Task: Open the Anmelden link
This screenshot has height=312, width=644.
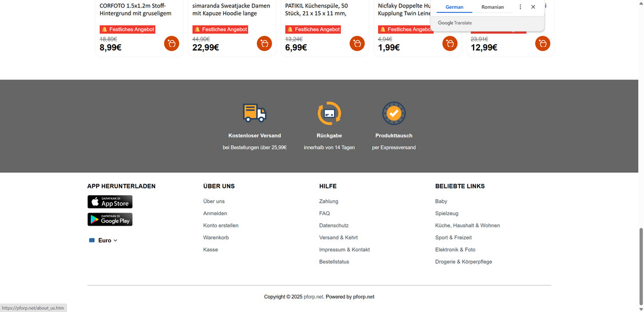Action: tap(215, 214)
